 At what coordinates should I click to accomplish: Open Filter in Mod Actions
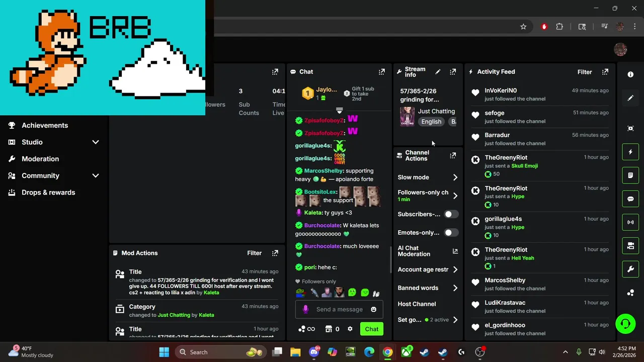coord(254,253)
